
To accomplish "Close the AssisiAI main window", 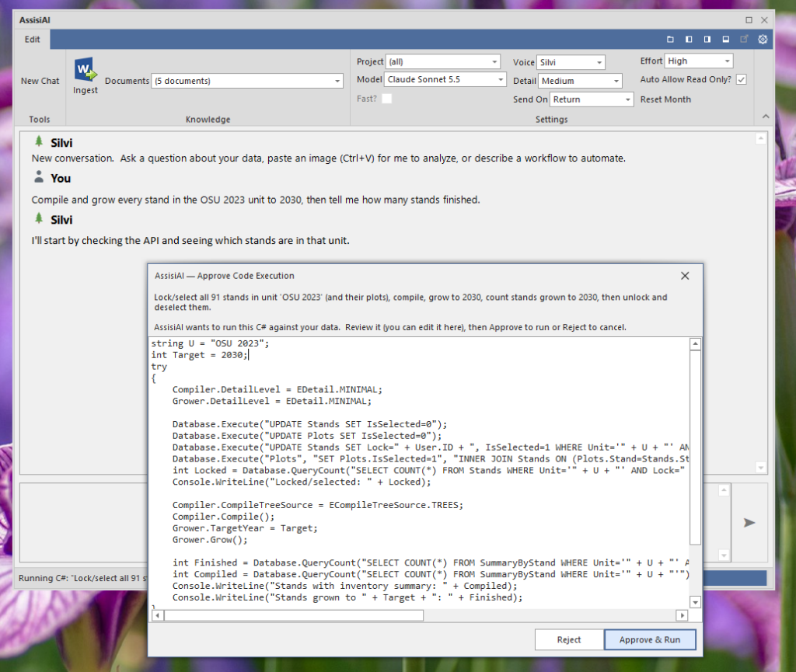I will point(764,19).
